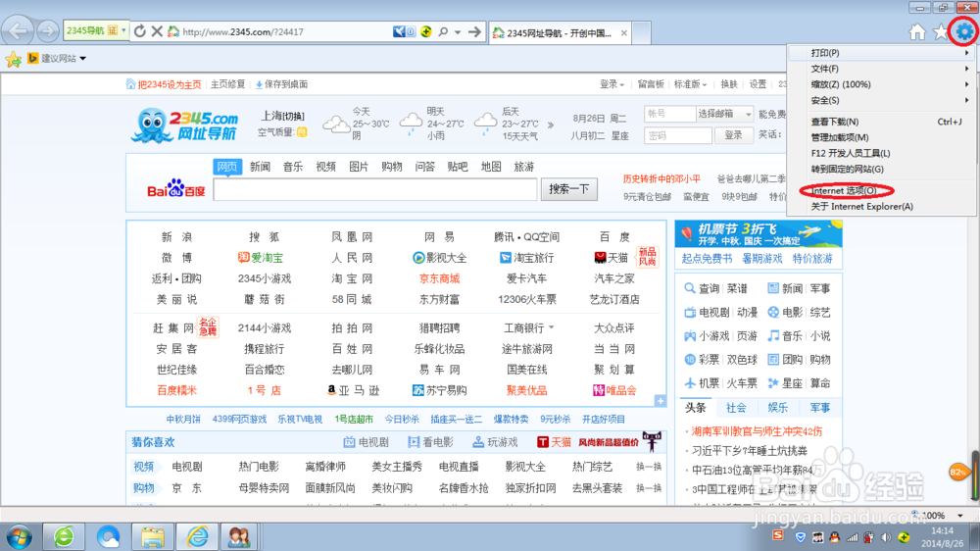The image size is (980, 551).
Task: Click the Baidu logo
Action: click(176, 188)
